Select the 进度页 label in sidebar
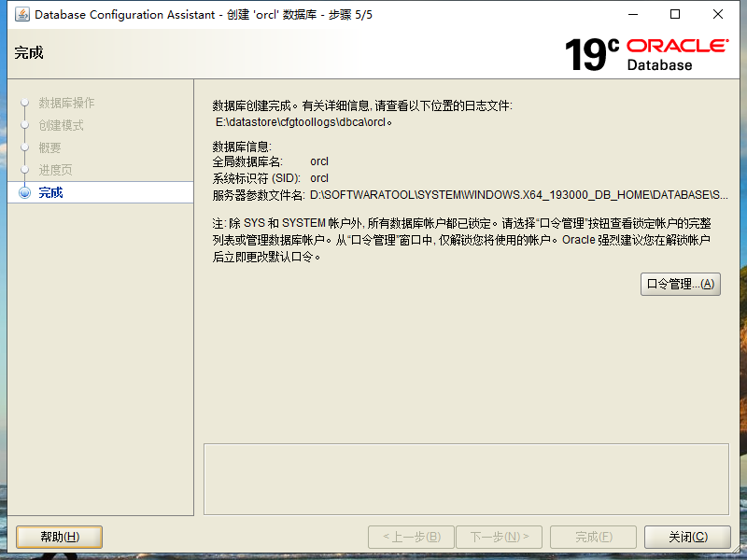This screenshot has height=560, width=747. (55, 170)
